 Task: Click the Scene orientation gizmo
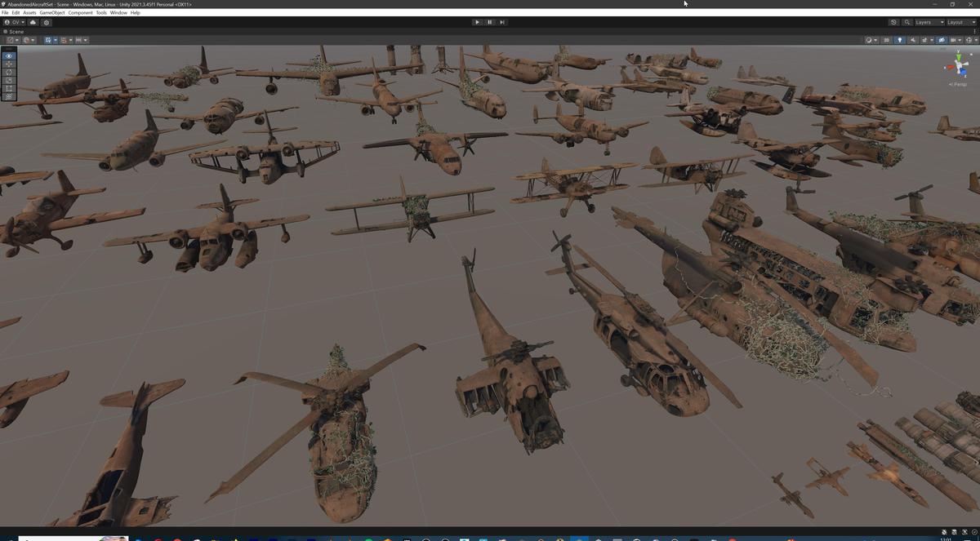958,65
